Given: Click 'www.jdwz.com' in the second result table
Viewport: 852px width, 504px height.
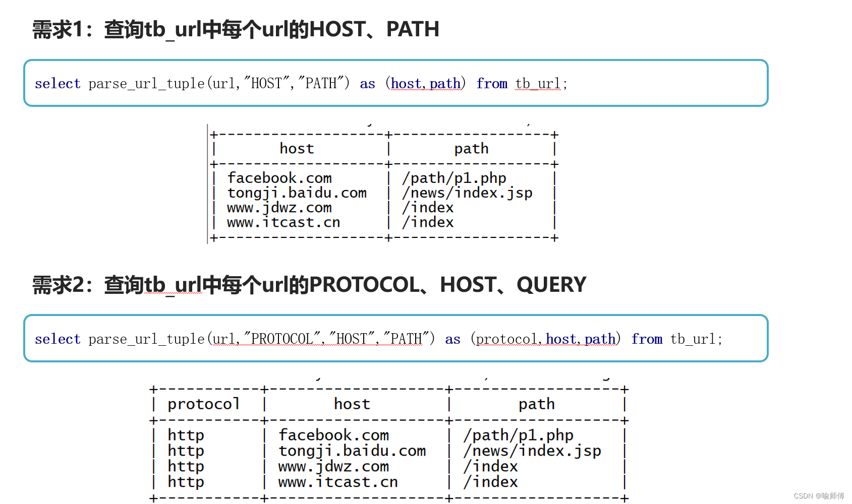Looking at the screenshot, I should point(333,466).
